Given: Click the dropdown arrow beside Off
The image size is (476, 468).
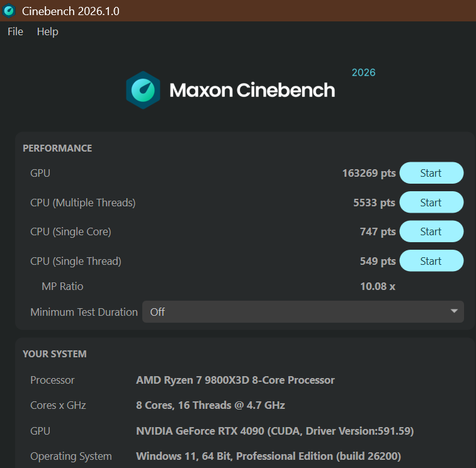Looking at the screenshot, I should (x=454, y=311).
